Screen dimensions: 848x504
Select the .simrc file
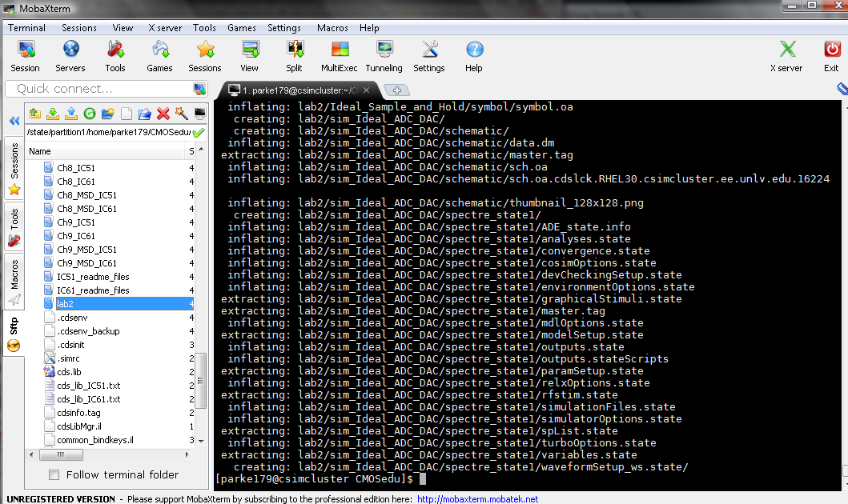68,358
